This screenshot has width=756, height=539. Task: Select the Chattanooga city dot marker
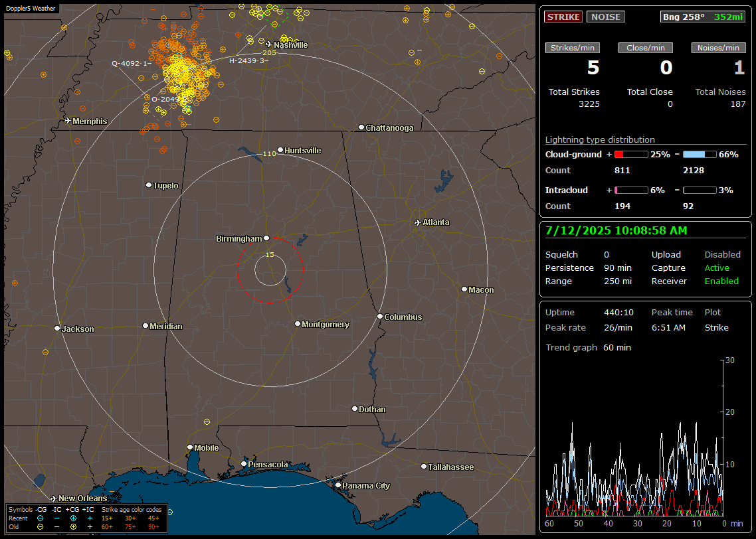point(361,127)
